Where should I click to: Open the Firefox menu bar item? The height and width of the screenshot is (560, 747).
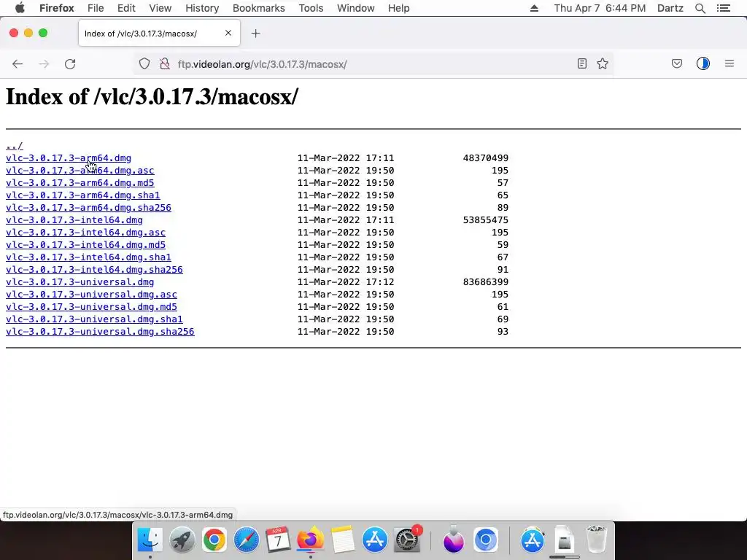click(x=57, y=8)
